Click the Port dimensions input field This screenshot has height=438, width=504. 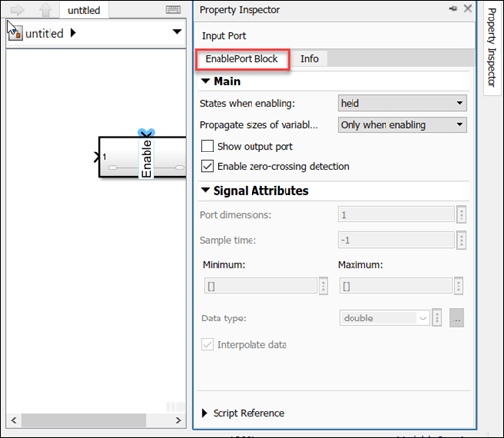point(396,215)
